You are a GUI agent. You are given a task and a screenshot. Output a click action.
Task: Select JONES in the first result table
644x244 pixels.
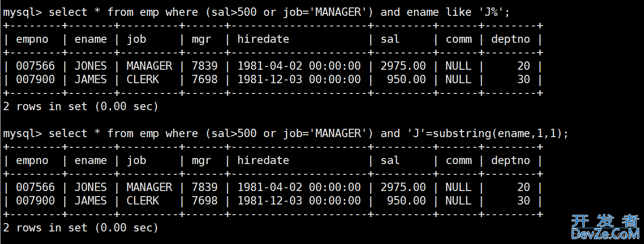[x=91, y=66]
